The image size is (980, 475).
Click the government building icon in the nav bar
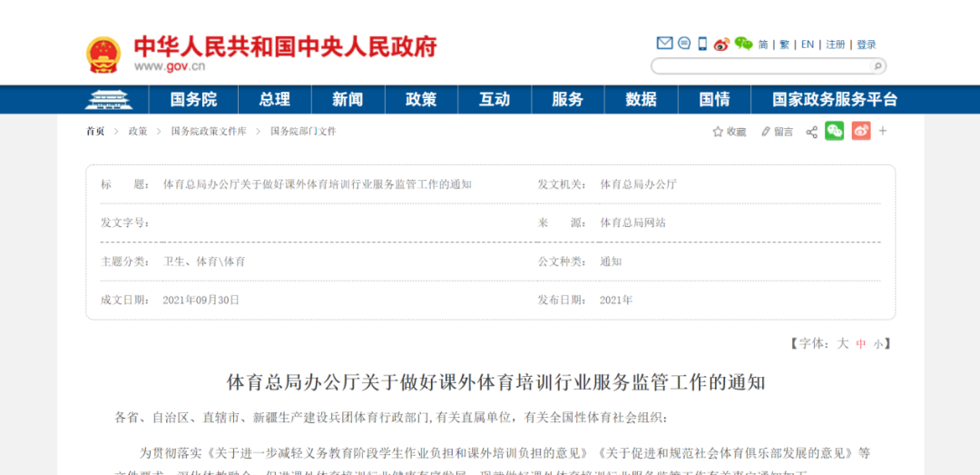coord(108,100)
